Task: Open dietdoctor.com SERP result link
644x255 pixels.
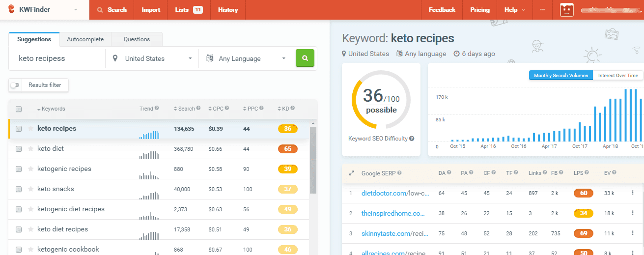Action: (x=396, y=193)
